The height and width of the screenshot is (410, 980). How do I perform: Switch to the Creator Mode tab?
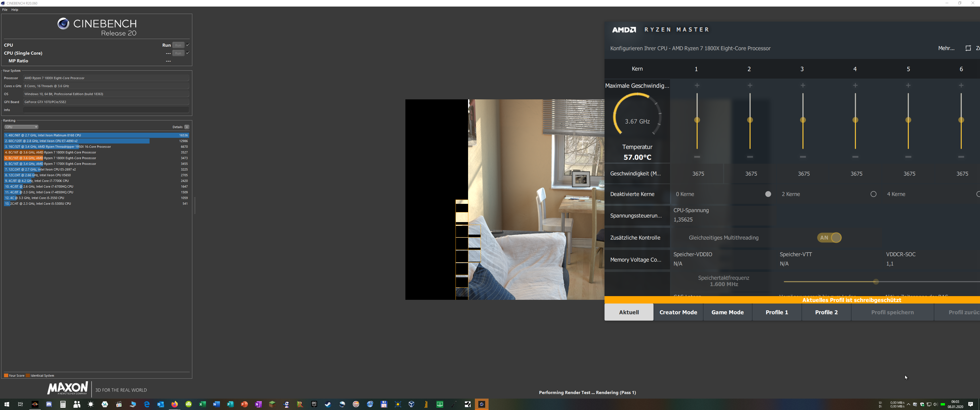[678, 312]
